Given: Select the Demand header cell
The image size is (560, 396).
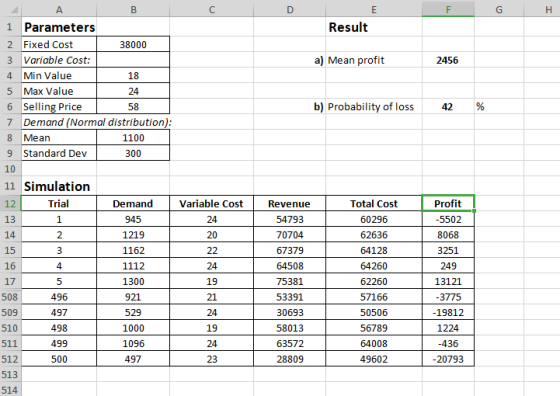Looking at the screenshot, I should (133, 204).
